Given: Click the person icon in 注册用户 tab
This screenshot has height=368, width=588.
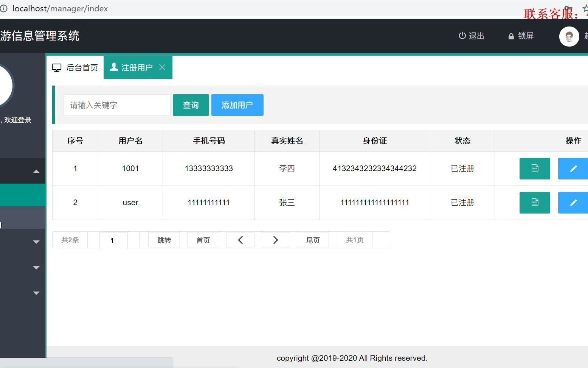Looking at the screenshot, I should [x=114, y=67].
